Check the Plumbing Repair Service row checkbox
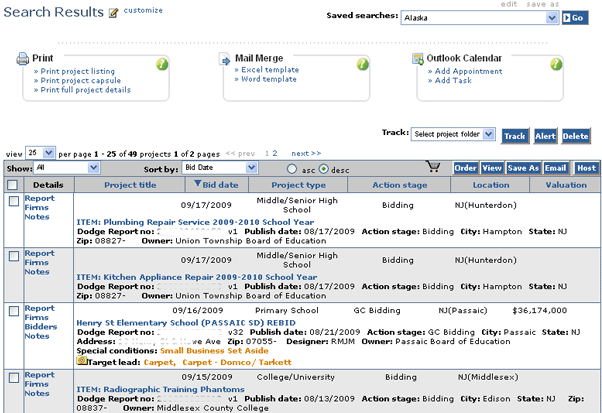 [x=14, y=201]
